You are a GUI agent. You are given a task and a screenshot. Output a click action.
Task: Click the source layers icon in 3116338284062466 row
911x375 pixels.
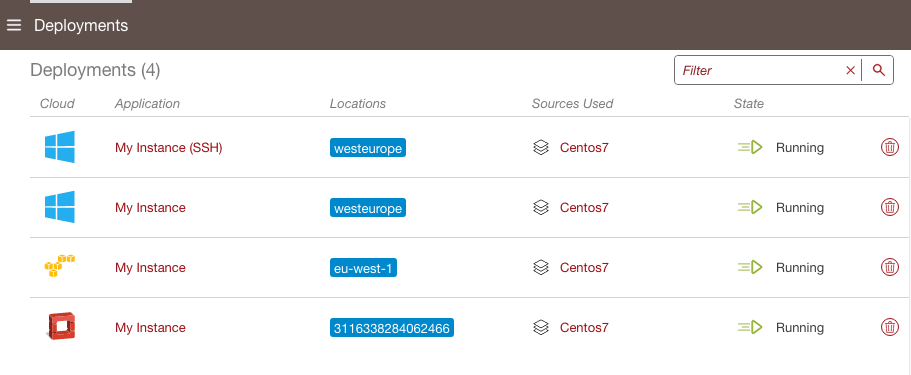click(x=541, y=327)
